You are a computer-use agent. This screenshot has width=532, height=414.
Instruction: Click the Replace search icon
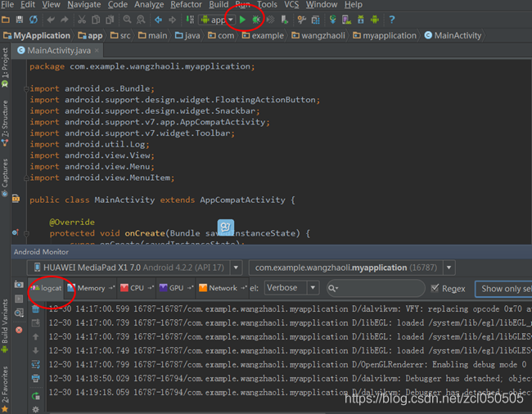141,20
